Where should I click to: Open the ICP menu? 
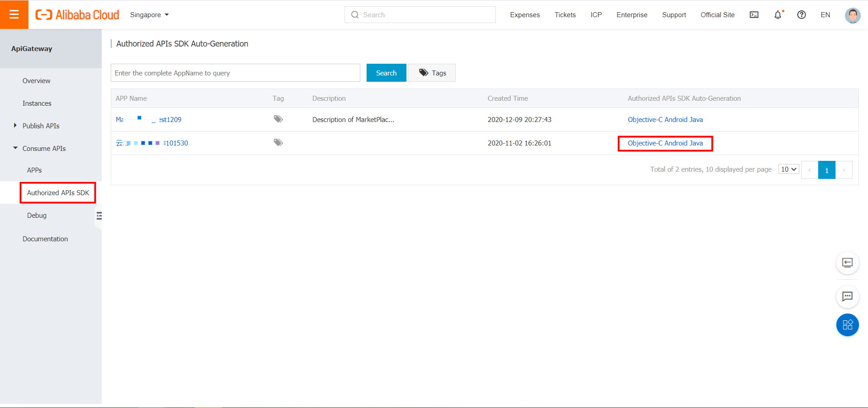(x=596, y=15)
